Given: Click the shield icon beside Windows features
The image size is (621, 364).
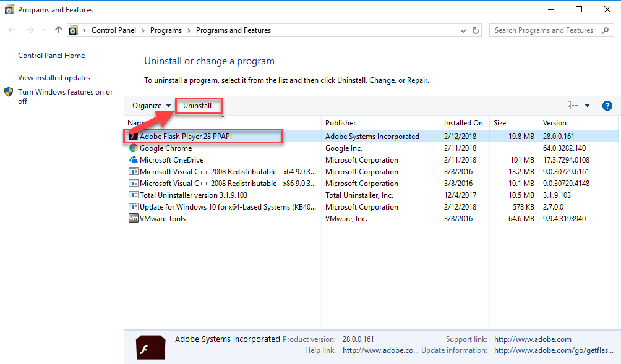Looking at the screenshot, I should [x=9, y=92].
